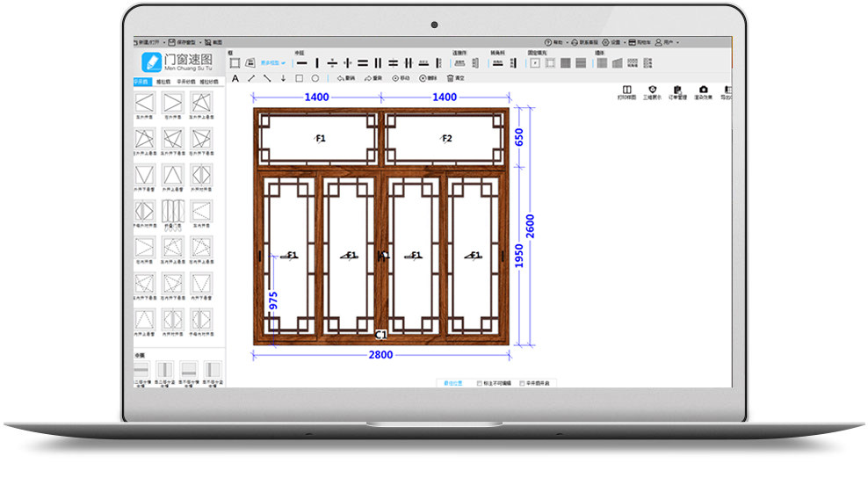Image resolution: width=868 pixels, height=485 pixels.
Task: Select the down-arrow drawing tool
Action: (x=283, y=78)
